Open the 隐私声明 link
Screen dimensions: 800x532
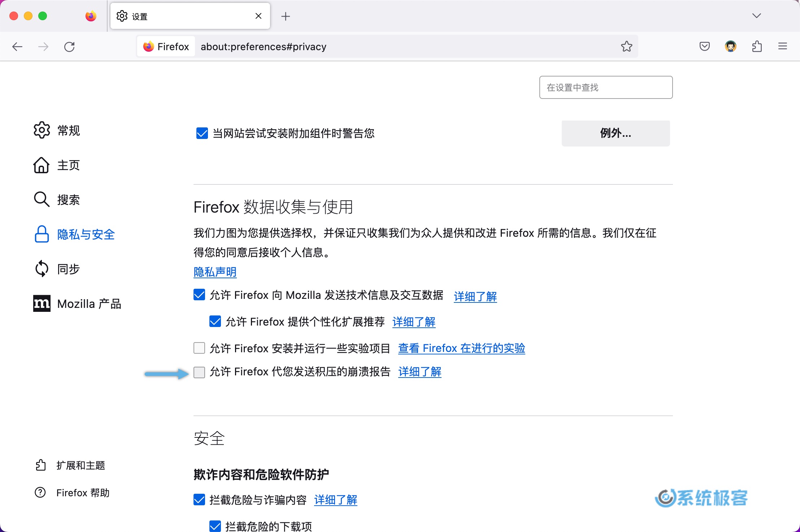coord(215,272)
